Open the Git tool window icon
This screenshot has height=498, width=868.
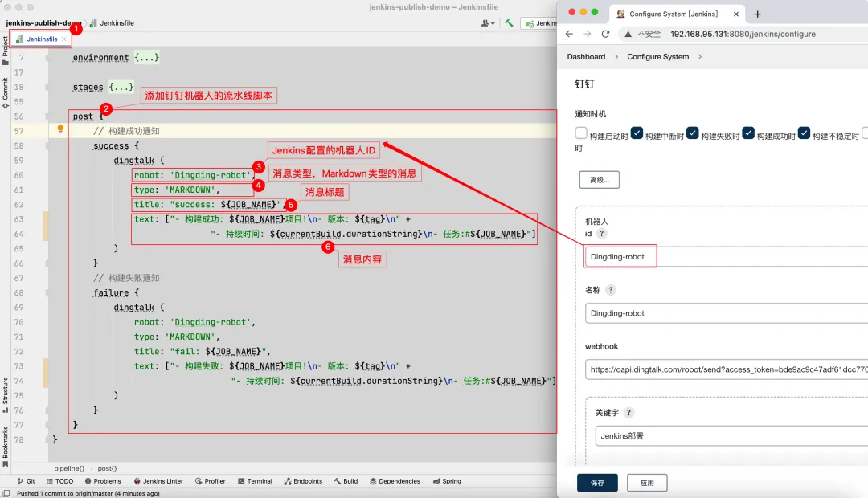coord(26,481)
